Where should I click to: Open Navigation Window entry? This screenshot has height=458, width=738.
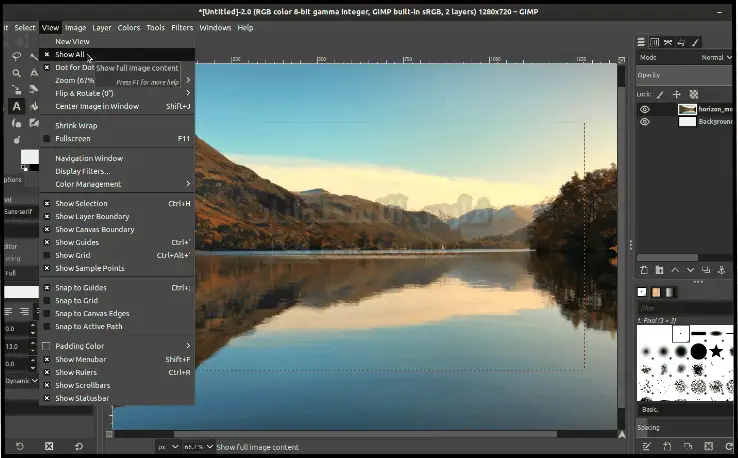[89, 158]
